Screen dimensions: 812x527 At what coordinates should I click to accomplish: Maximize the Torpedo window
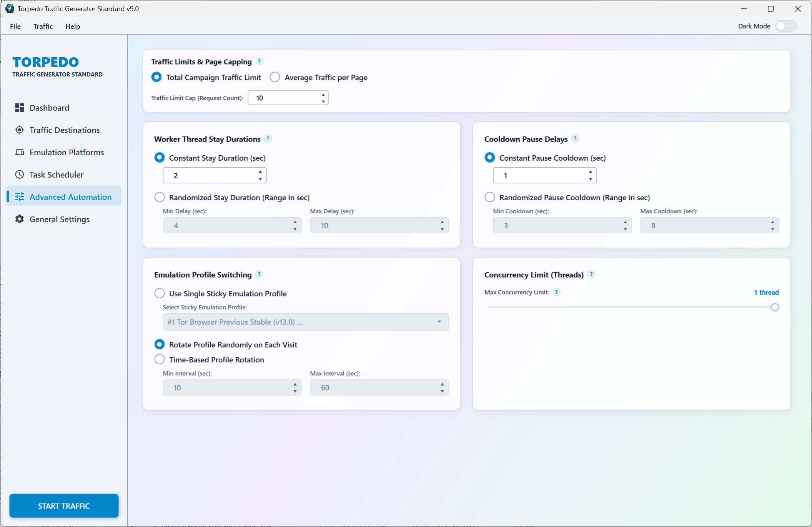[770, 8]
